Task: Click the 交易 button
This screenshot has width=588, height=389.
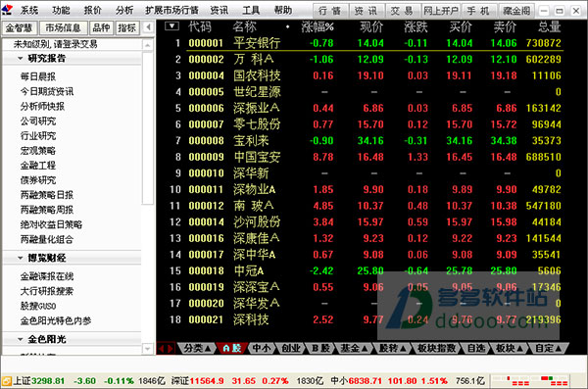Action: pos(402,11)
